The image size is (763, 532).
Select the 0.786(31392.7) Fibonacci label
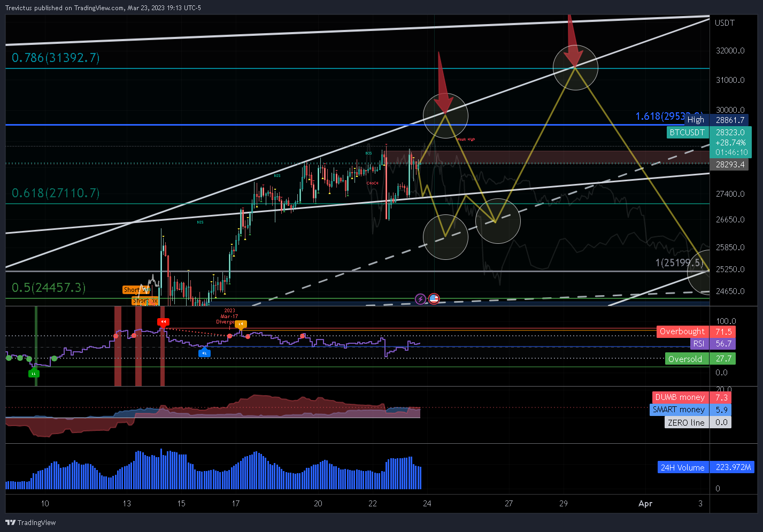click(56, 58)
